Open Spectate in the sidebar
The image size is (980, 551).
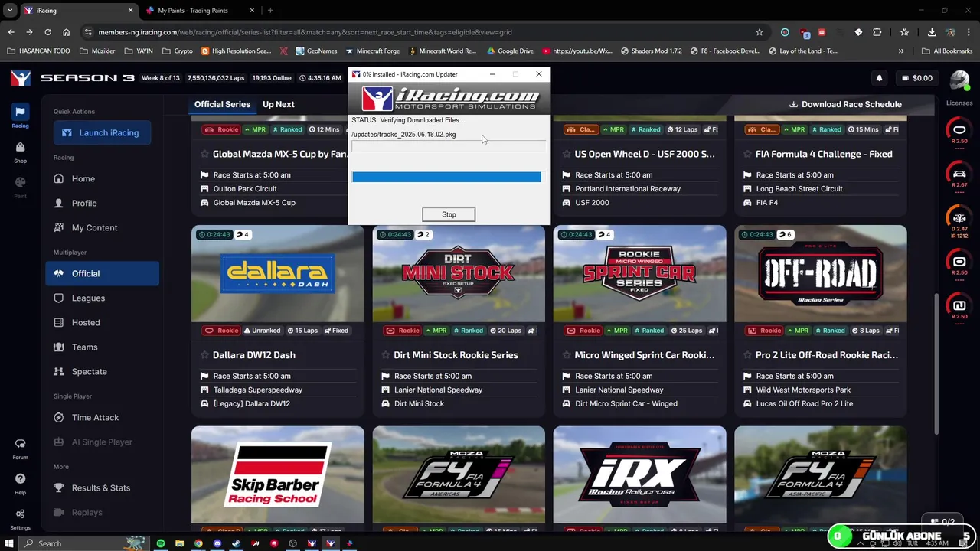click(x=103, y=371)
